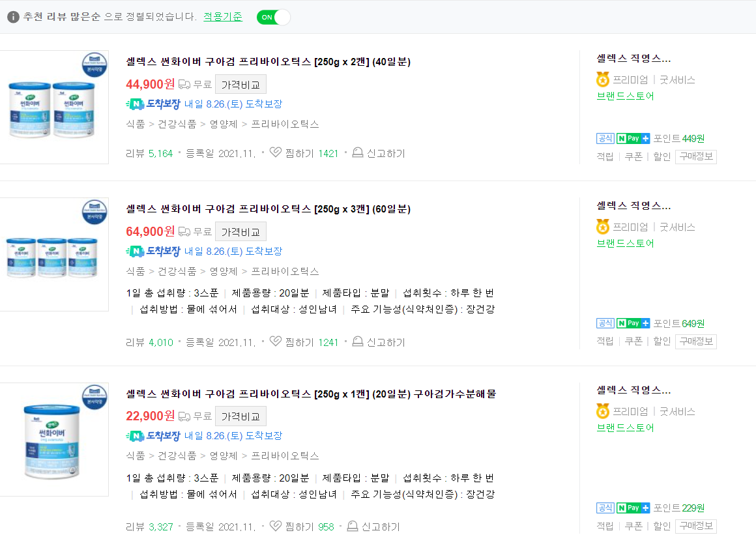
Task: Click 가격비교 for the 40일분 product
Action: (x=240, y=83)
